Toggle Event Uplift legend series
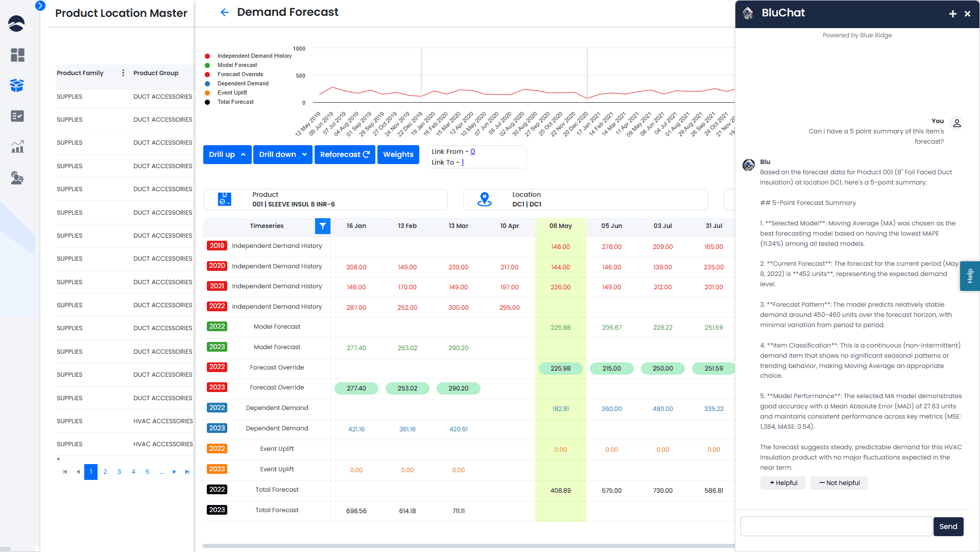The width and height of the screenshot is (980, 552). tap(232, 93)
